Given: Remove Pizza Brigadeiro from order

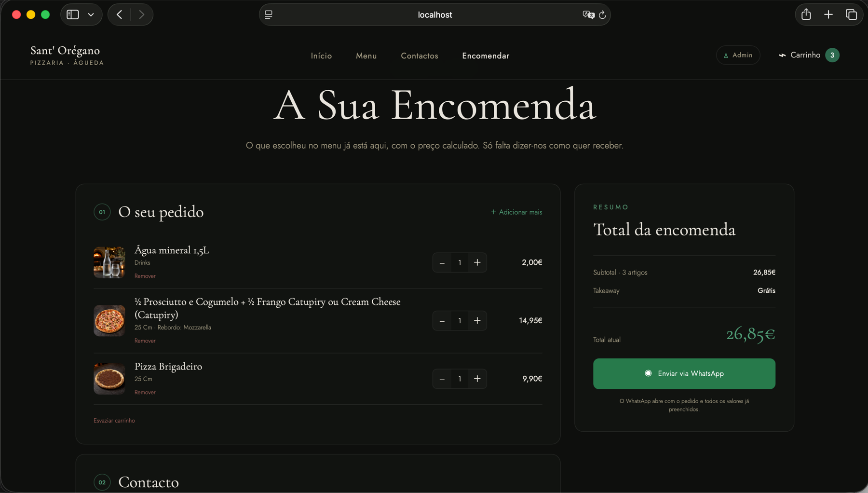Looking at the screenshot, I should point(145,392).
